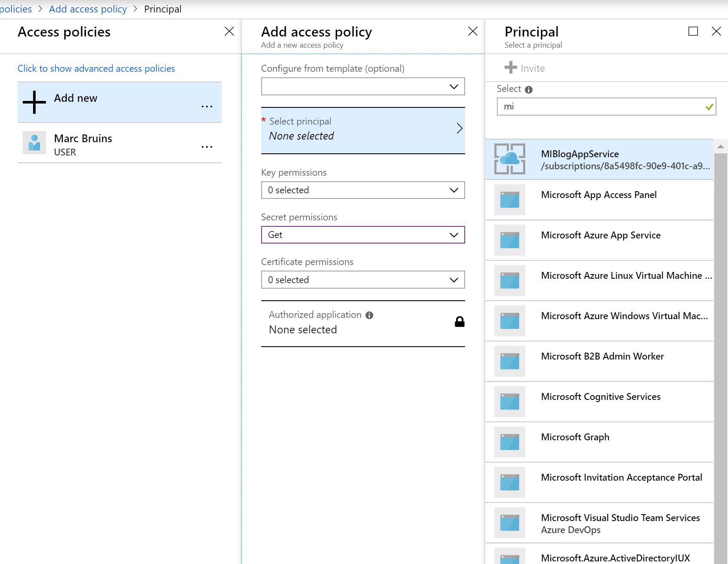
Task: Click the info icon beside Select label
Action: tap(529, 89)
